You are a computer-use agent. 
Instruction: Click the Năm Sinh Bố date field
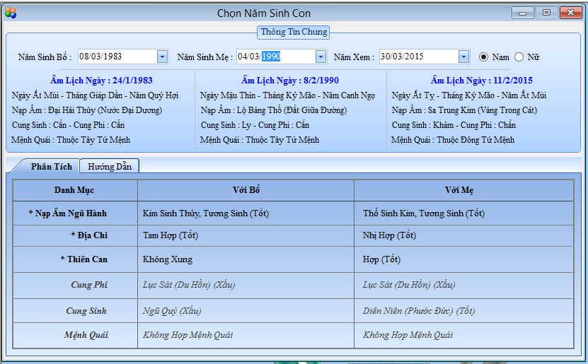tap(116, 57)
